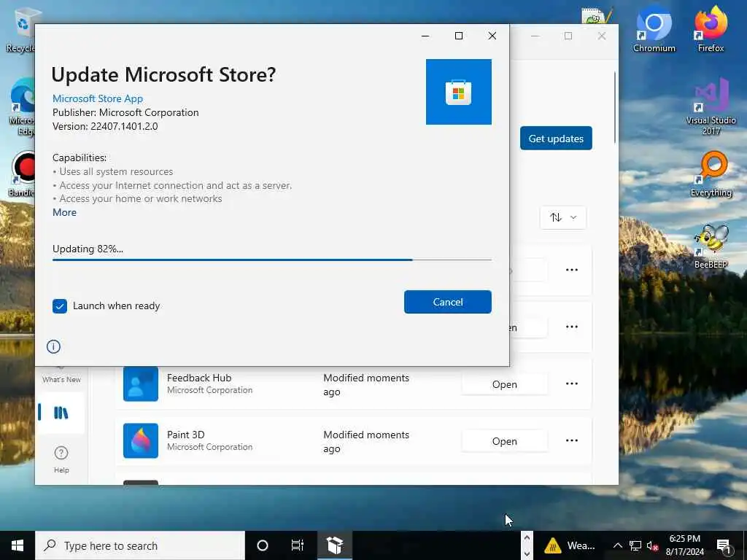Screen dimensions: 747x560
Task: Expand More capabilities in dialog
Action: pos(64,212)
